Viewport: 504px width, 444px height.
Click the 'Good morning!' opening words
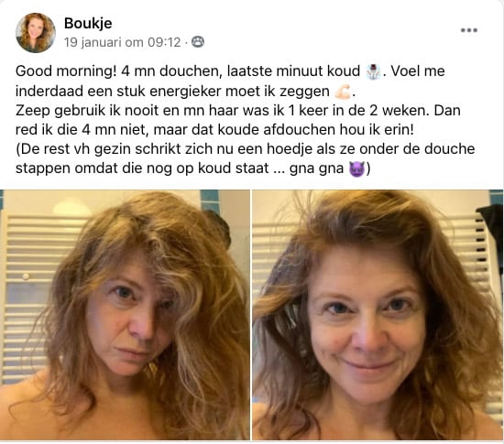pos(66,71)
